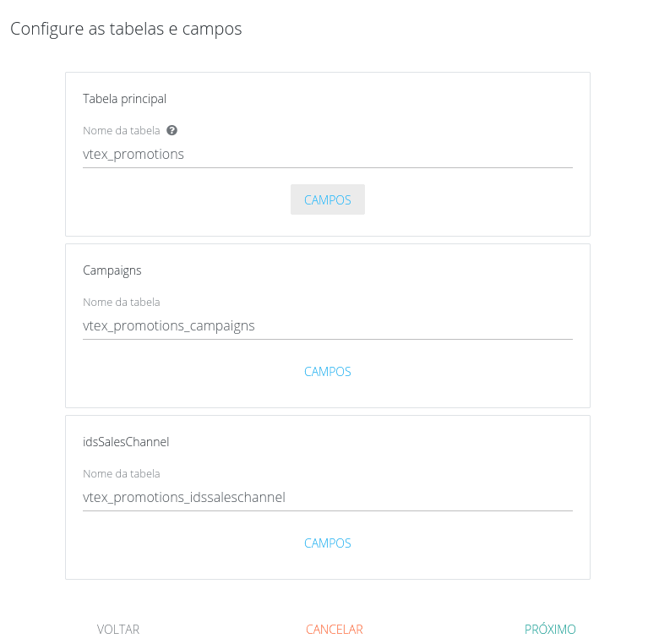Focus the vtex_promotions table name field

tap(327, 155)
